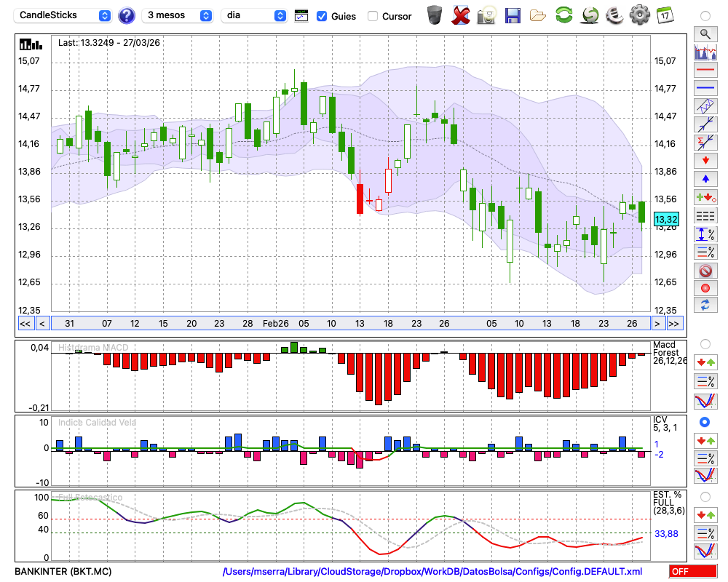Select the magnifier zoom tool
Viewport: 728px width, 582px height.
click(x=705, y=34)
